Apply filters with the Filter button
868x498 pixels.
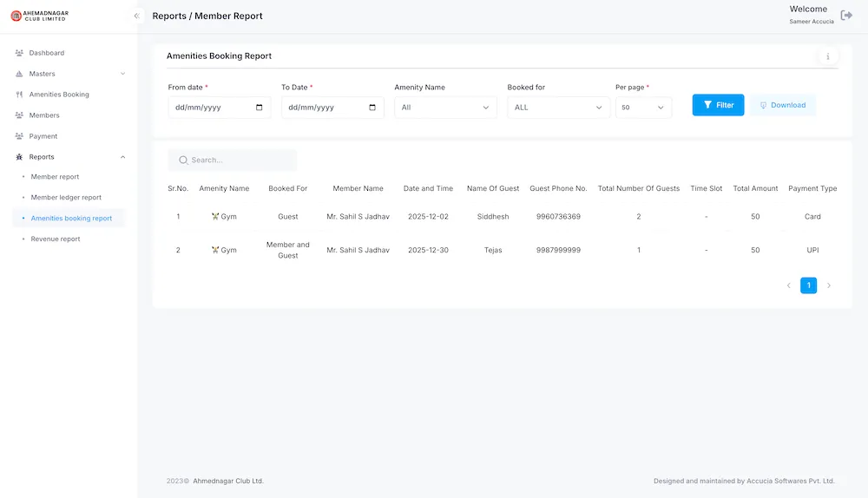click(718, 105)
